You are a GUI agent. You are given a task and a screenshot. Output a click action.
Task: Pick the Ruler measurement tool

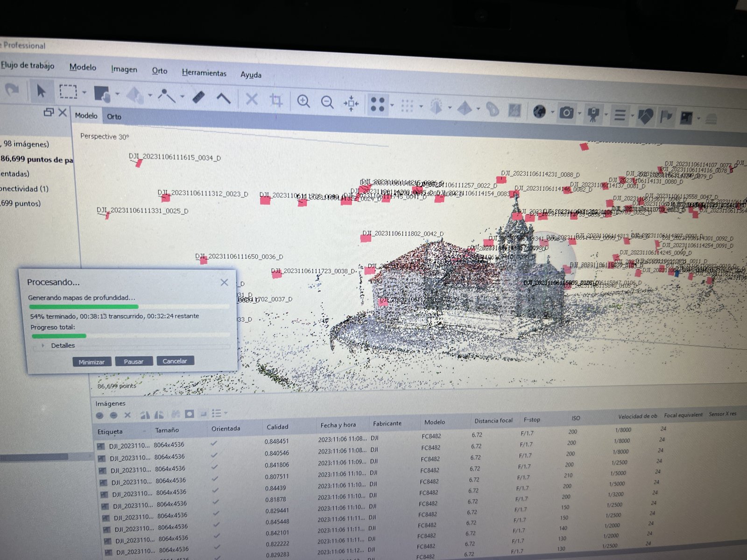pos(198,97)
